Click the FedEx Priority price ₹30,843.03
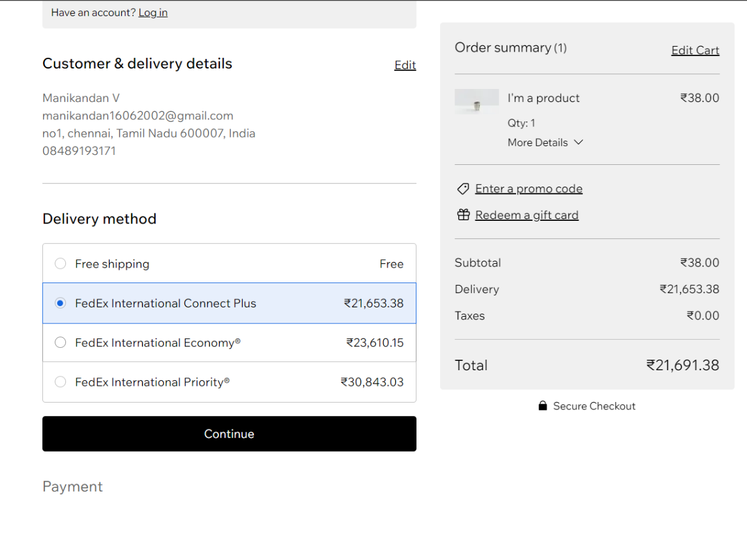Screen dimensions: 747x560 pos(372,382)
